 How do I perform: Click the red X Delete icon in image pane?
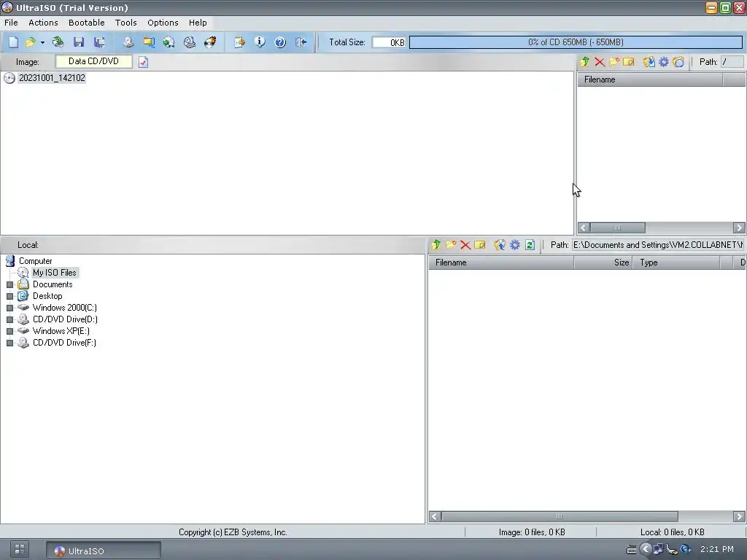600,62
